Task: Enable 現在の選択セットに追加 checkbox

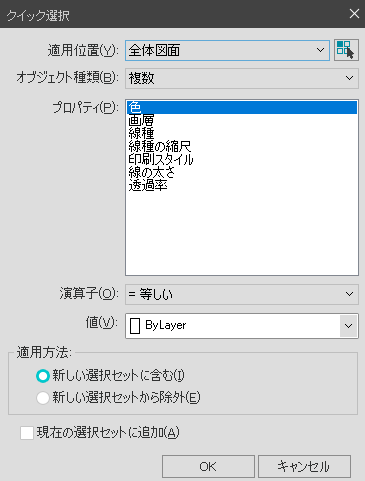Action: pyautogui.click(x=27, y=433)
